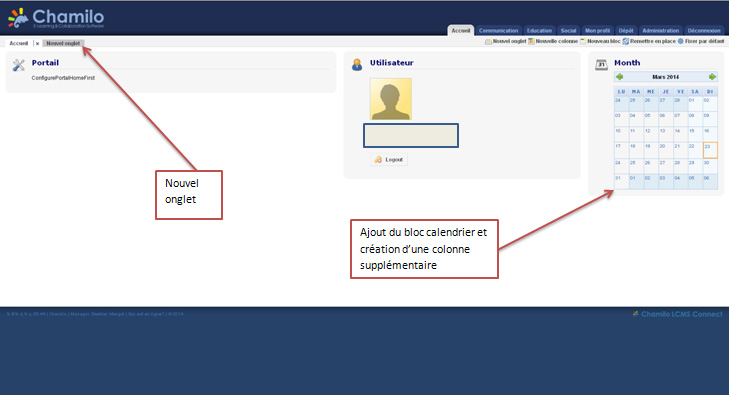Screen dimensions: 729x395
Task: Click the Utilisateur block title
Action: pyautogui.click(x=391, y=63)
